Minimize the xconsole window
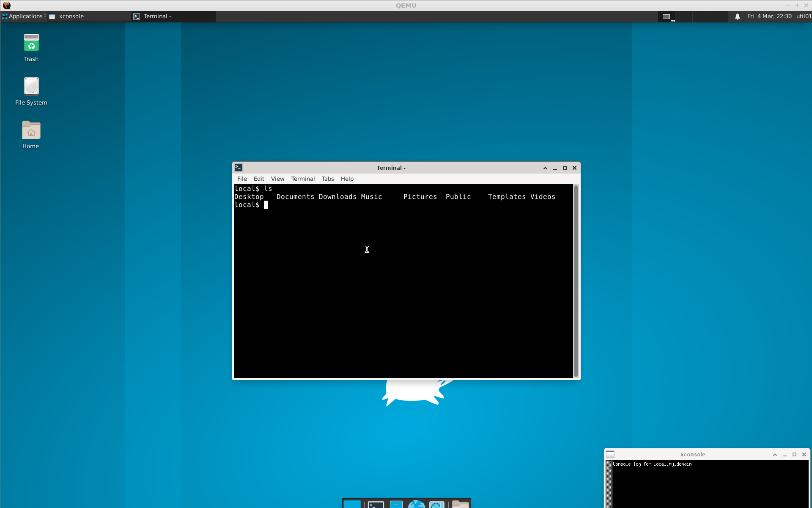812x508 pixels. pyautogui.click(x=785, y=455)
